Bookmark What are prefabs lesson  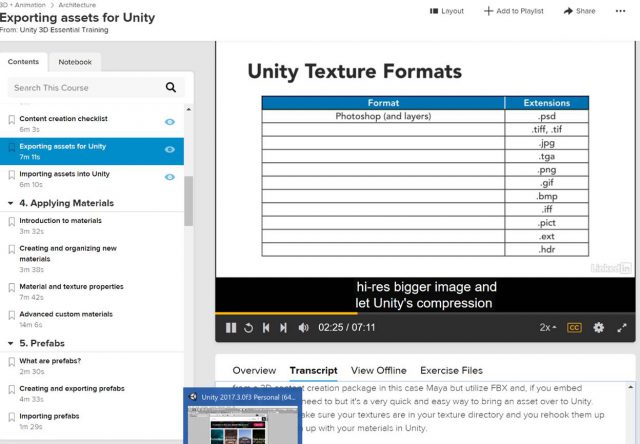(11, 362)
